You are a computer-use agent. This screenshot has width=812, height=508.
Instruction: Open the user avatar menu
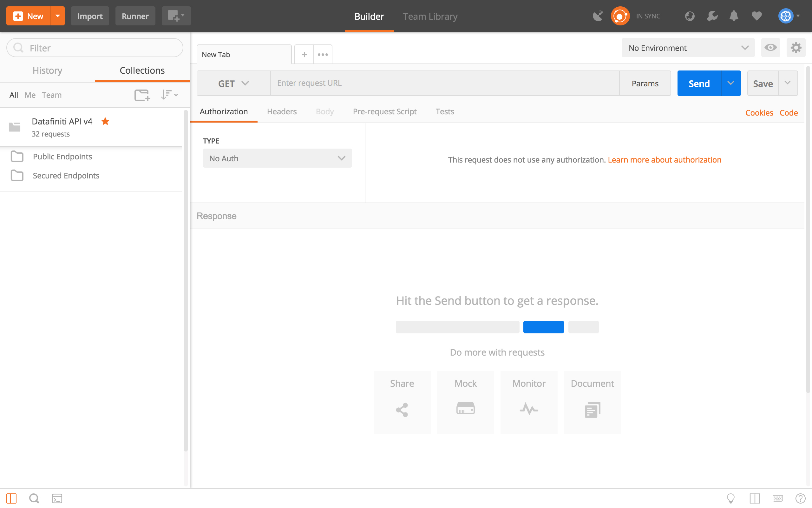point(789,16)
